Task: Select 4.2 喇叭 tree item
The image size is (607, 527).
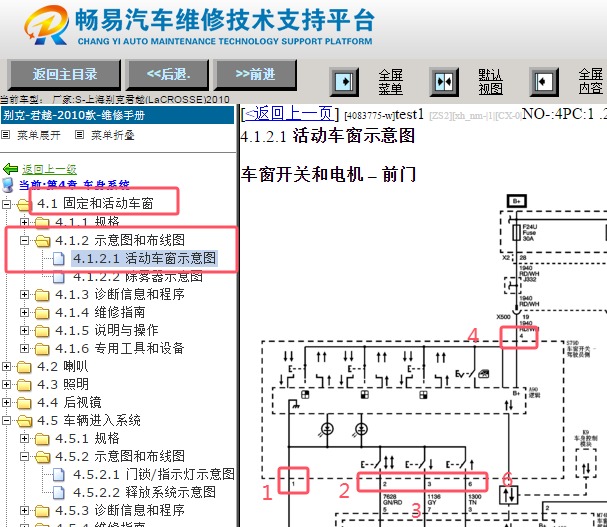Action: click(63, 366)
